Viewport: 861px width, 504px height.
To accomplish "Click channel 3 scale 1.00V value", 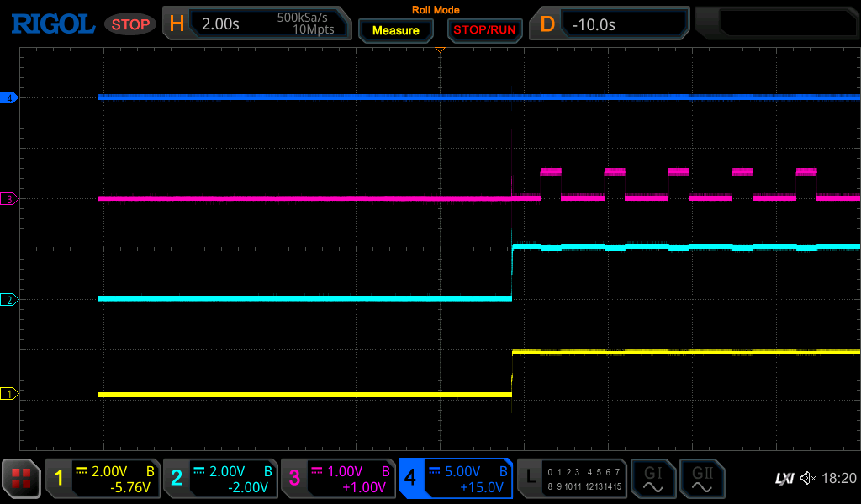I will 345,471.
